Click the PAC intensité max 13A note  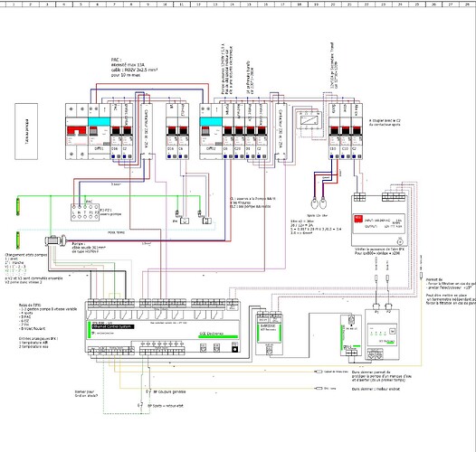click(135, 67)
